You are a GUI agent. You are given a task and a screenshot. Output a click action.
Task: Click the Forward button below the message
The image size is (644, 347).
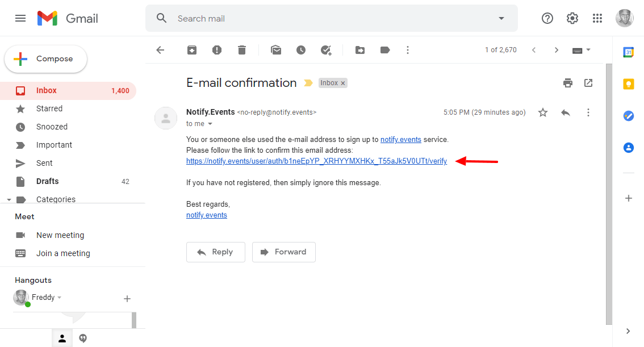(284, 252)
